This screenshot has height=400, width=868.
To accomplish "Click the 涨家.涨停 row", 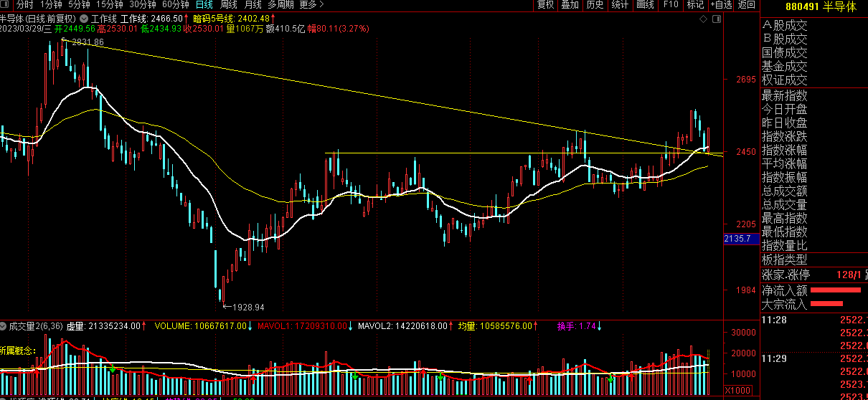I will pyautogui.click(x=814, y=274).
